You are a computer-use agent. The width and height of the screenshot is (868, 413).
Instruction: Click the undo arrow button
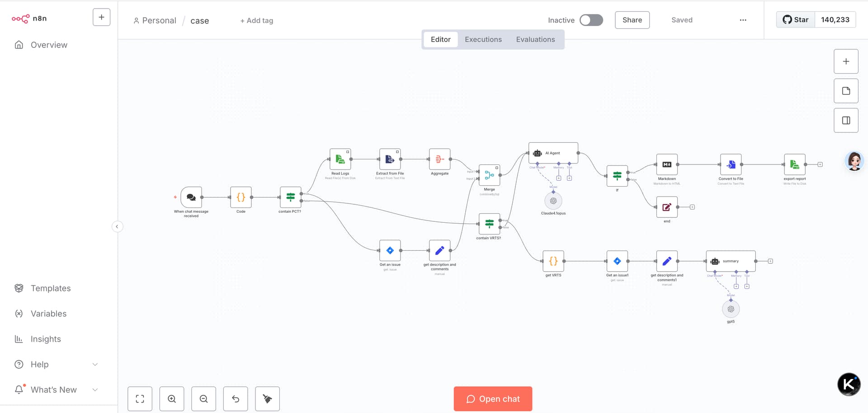coord(236,399)
